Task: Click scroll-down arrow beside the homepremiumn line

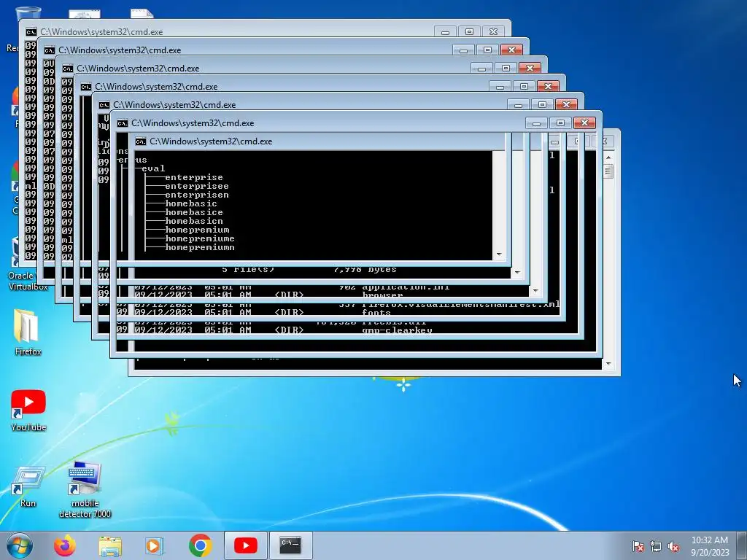Action: point(499,254)
